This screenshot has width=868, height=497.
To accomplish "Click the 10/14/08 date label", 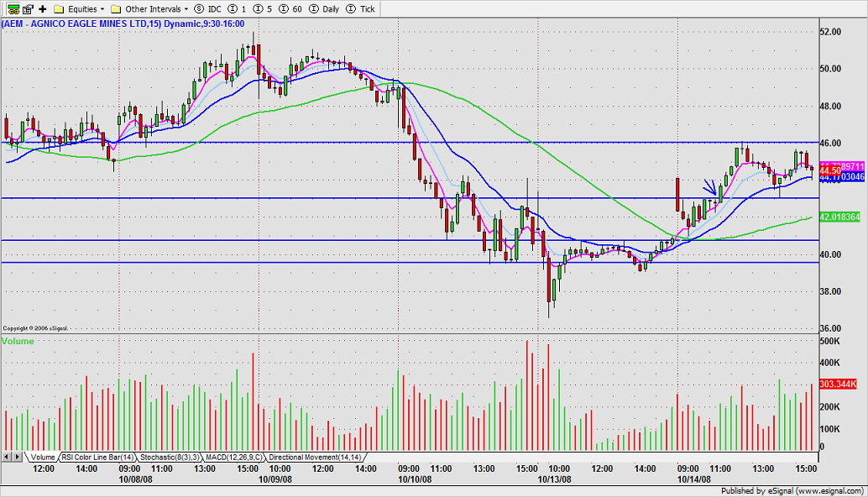I will 693,479.
